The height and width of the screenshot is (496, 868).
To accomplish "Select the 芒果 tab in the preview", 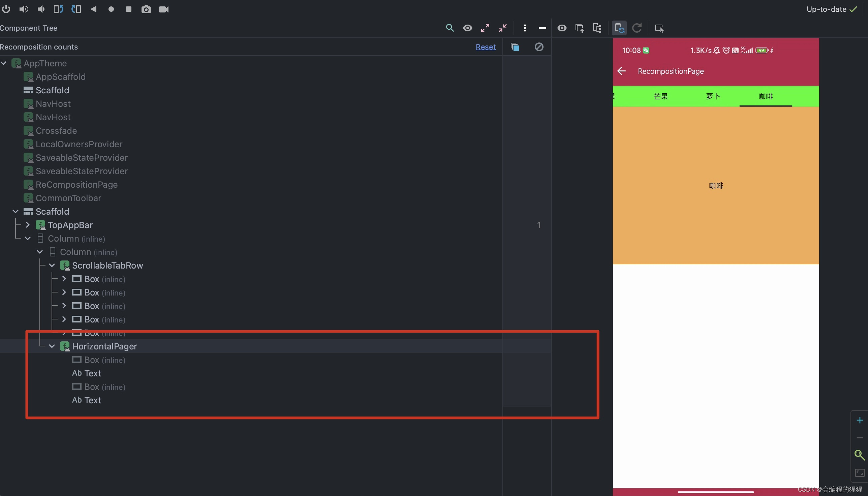I will click(660, 96).
